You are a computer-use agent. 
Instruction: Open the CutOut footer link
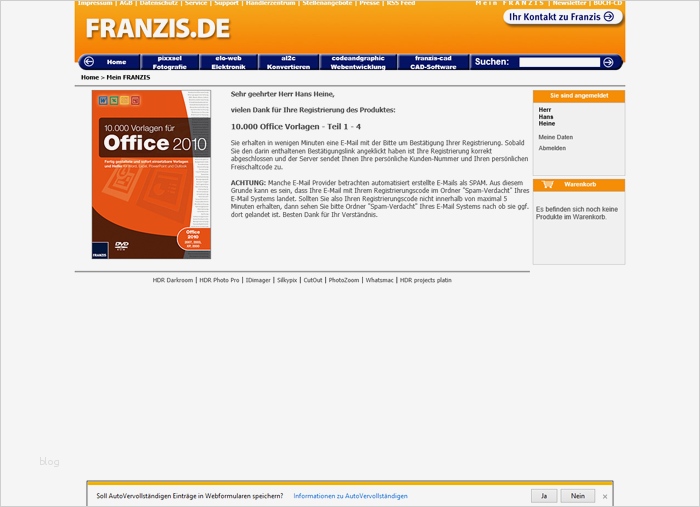(x=313, y=280)
